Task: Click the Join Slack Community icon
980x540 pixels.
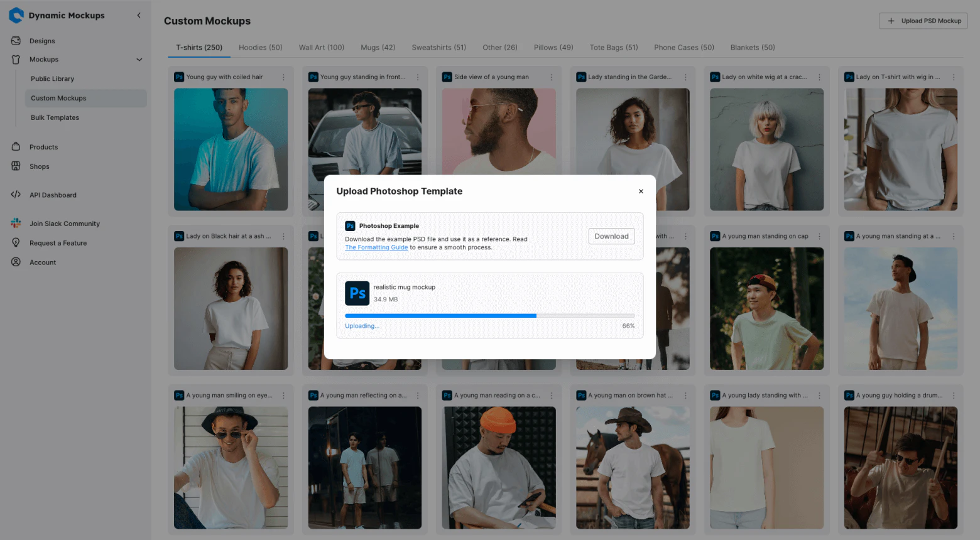Action: 15,223
